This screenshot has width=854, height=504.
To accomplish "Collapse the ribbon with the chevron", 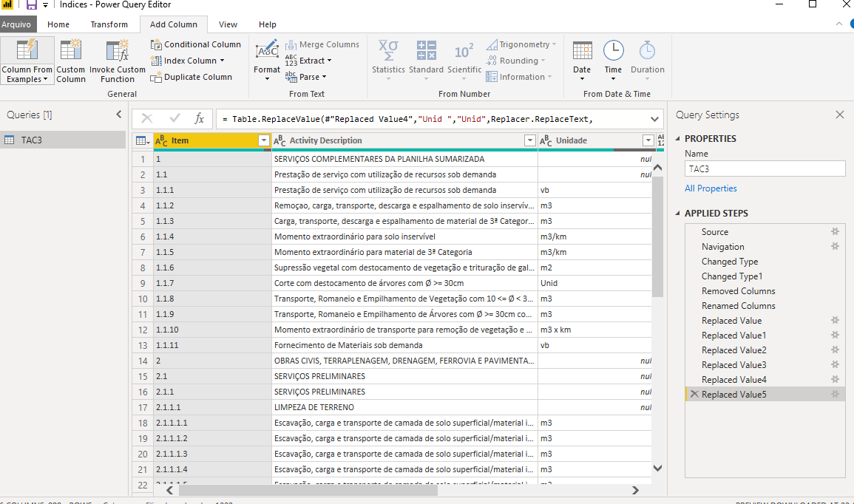I will pos(838,24).
